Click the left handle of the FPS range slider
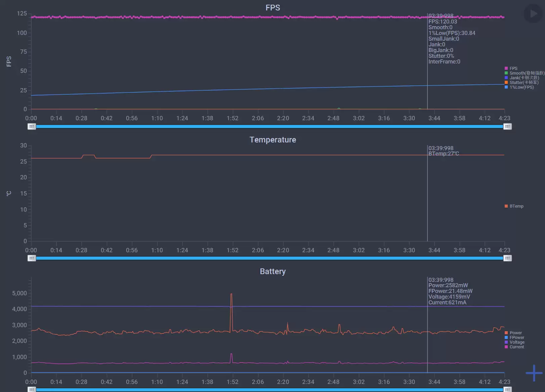545x392 pixels. [32, 126]
